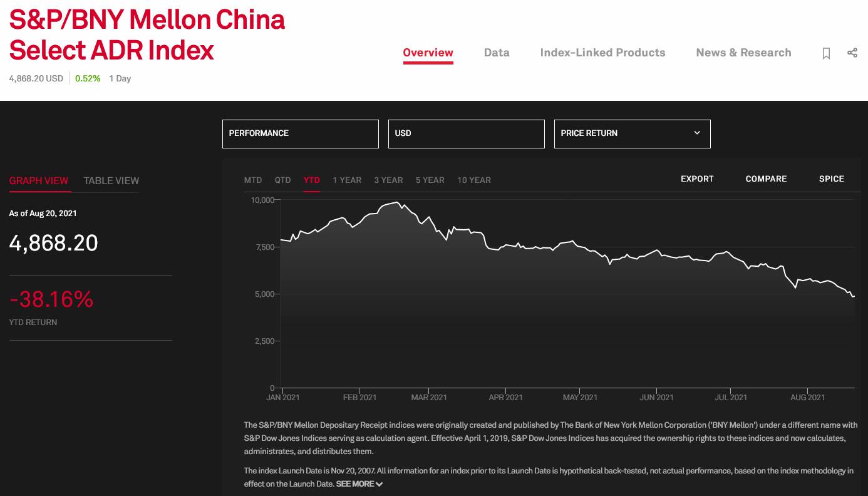Click the 7,500 y-axis label

pyautogui.click(x=264, y=247)
